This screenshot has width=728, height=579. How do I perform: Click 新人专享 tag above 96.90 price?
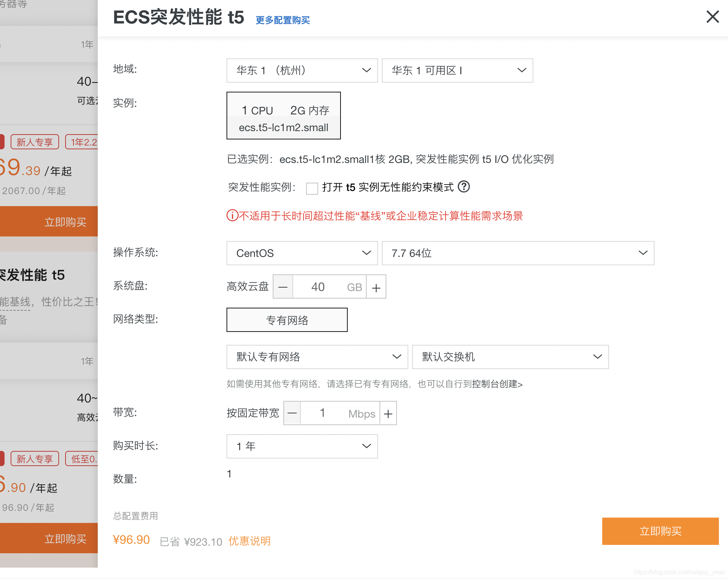pos(34,459)
